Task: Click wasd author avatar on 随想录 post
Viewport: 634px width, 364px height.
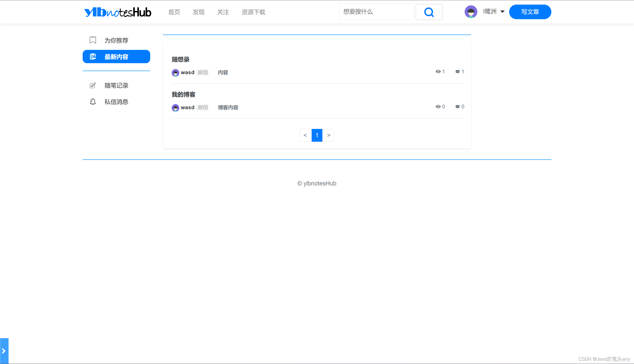Action: point(175,73)
